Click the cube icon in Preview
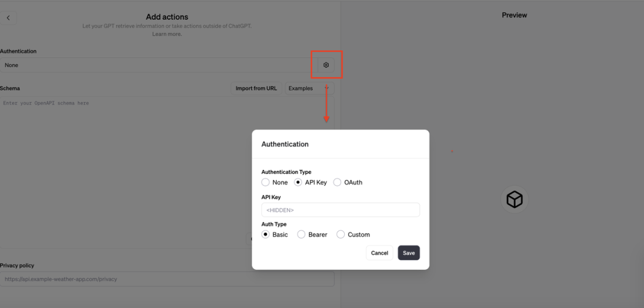The width and height of the screenshot is (644, 308). pyautogui.click(x=514, y=200)
